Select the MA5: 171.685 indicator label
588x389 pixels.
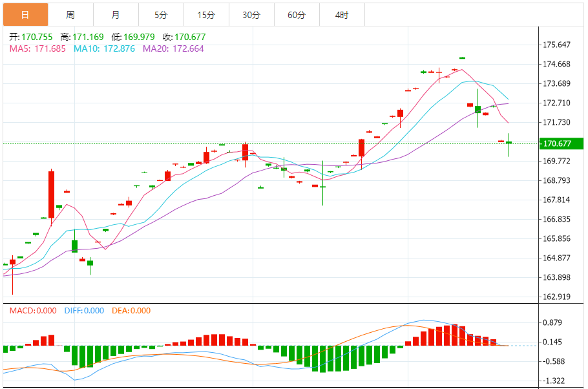pos(37,48)
